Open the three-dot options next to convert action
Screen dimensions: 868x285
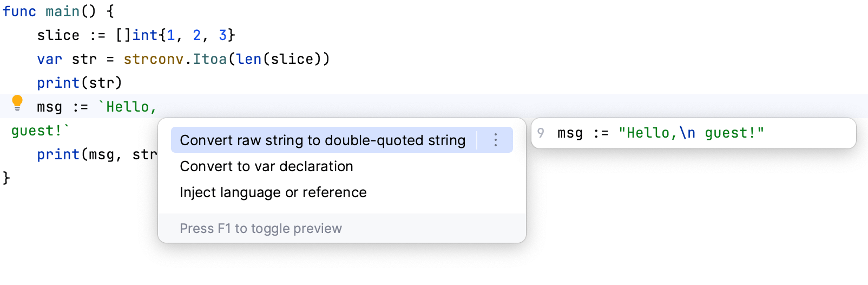(x=495, y=140)
